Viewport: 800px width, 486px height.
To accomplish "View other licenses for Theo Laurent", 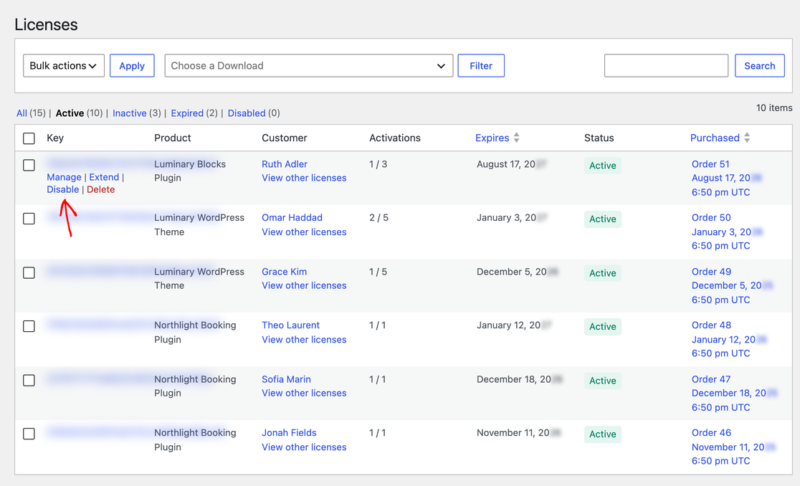I will 304,340.
